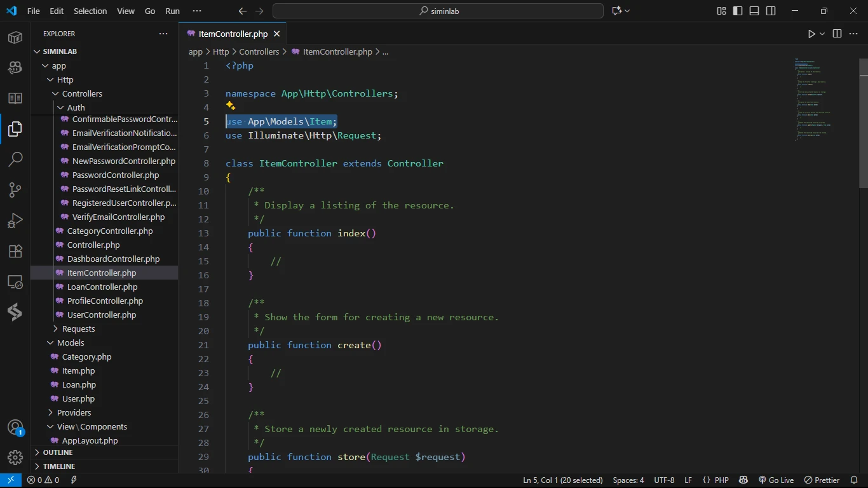Open the Extensions view

coord(15,251)
